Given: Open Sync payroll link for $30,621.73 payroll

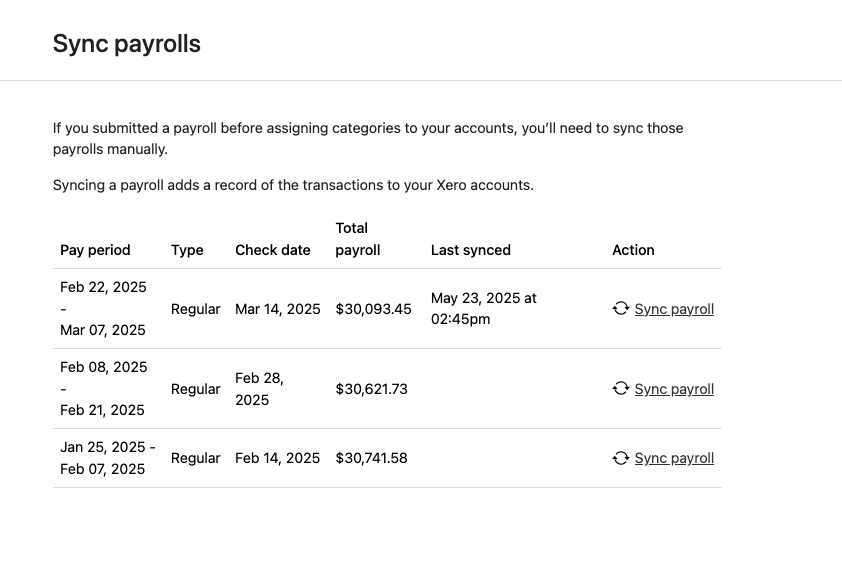Looking at the screenshot, I should pyautogui.click(x=674, y=389).
